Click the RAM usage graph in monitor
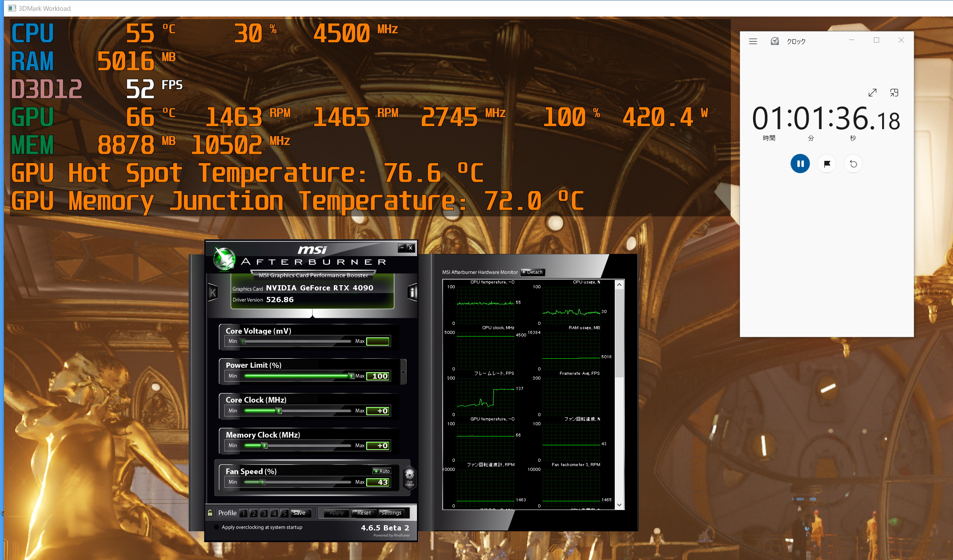Viewport: 953px width, 560px height. 571,350
